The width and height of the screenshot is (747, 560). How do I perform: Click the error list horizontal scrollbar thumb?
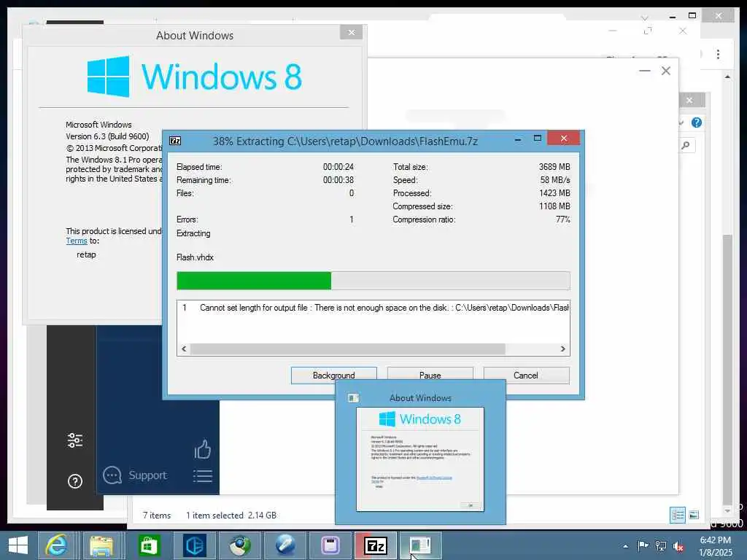point(348,349)
